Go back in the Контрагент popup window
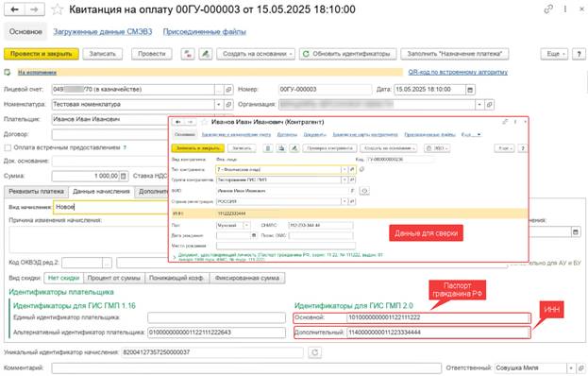The width and height of the screenshot is (588, 376). 178,122
